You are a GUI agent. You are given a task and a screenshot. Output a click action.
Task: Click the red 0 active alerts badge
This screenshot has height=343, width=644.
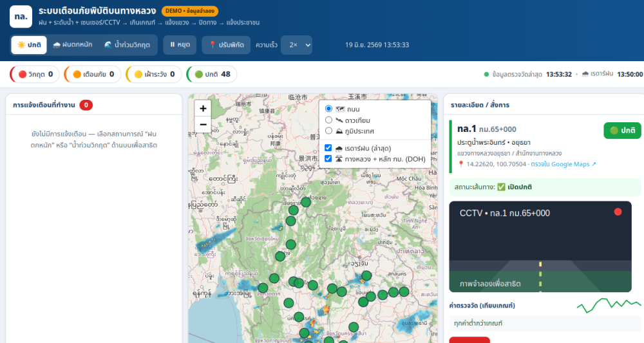coord(86,105)
